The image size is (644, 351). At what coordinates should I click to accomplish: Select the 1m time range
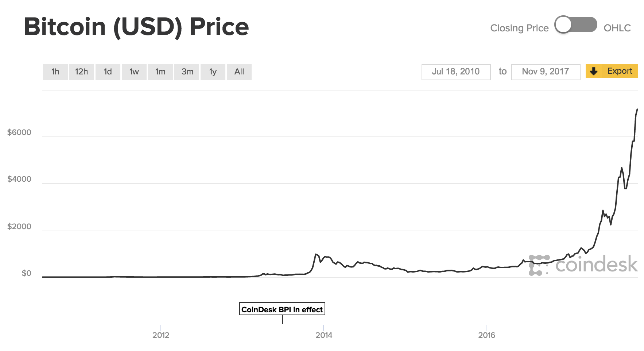(160, 72)
